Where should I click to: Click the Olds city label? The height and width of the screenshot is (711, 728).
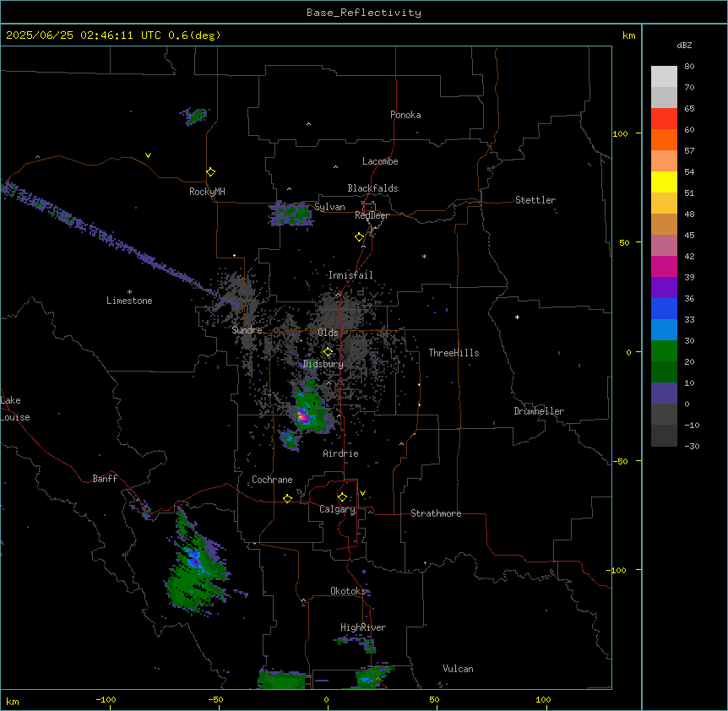(328, 333)
